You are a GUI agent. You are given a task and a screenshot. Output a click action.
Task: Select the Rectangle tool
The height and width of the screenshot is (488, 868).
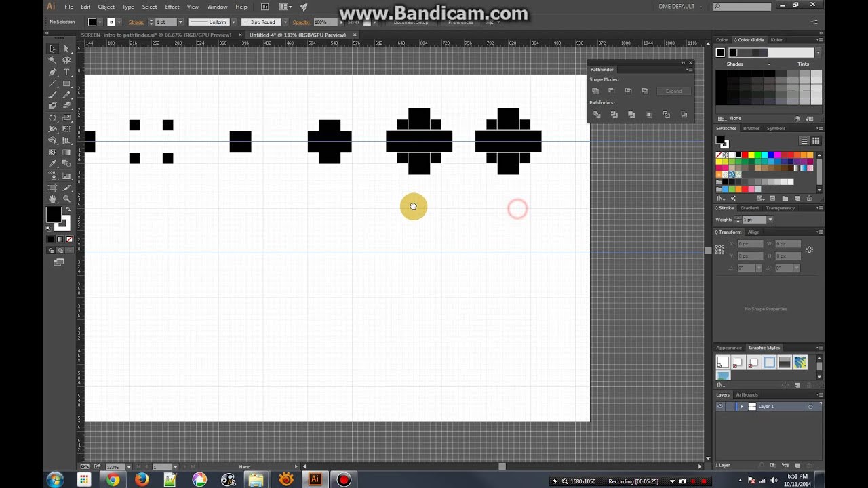point(66,83)
